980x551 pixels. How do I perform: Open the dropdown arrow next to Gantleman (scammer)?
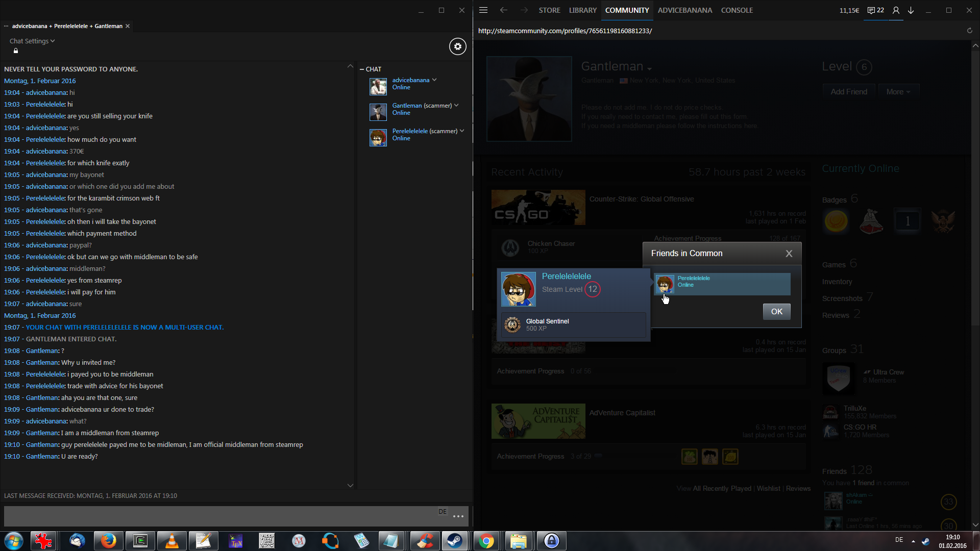[456, 106]
